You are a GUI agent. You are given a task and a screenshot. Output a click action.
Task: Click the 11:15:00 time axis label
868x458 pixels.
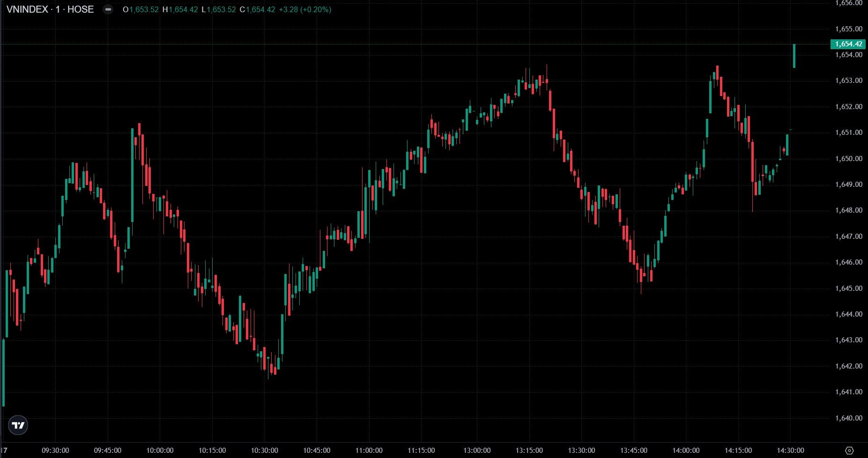pyautogui.click(x=421, y=451)
